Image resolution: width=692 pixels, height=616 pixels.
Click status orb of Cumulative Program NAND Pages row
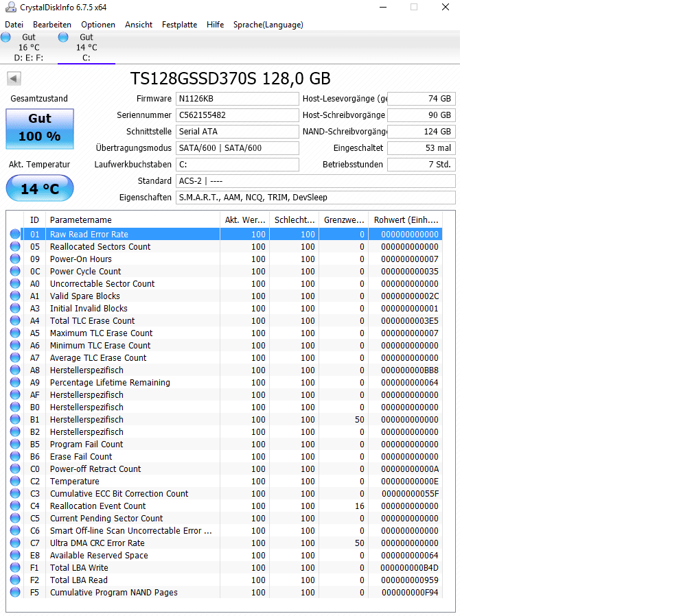tap(15, 592)
